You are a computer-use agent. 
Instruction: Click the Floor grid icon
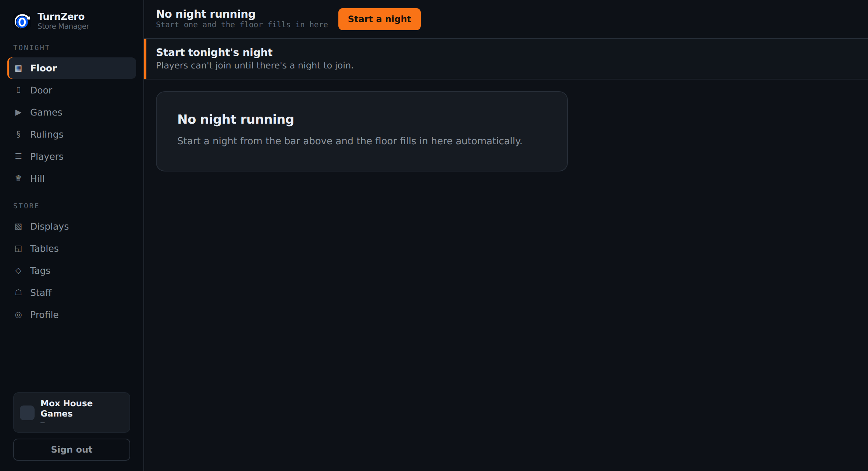point(18,68)
